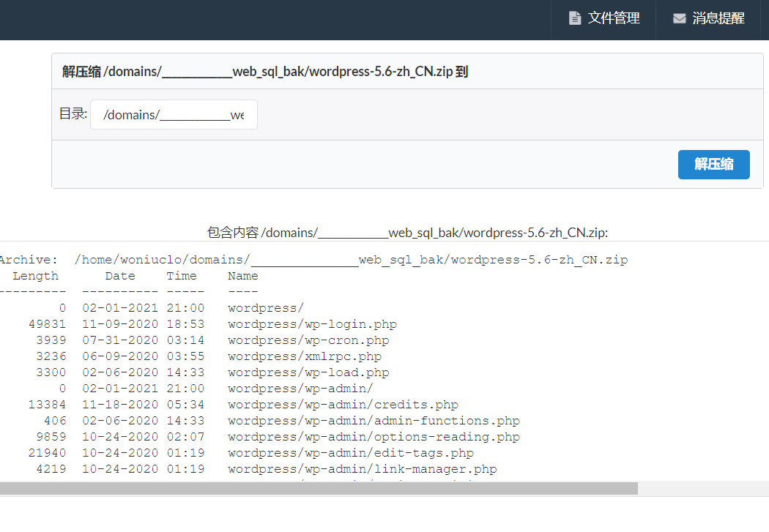Screen dimensions: 769x532
Task: Select the wordpress/wp-load.php entry
Action: (x=308, y=372)
